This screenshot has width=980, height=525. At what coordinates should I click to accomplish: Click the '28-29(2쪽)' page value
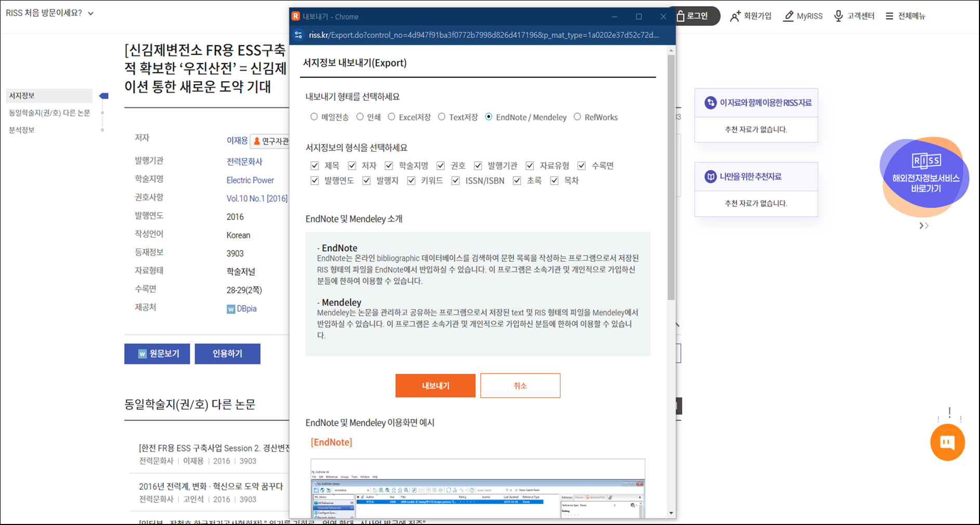[x=244, y=290]
